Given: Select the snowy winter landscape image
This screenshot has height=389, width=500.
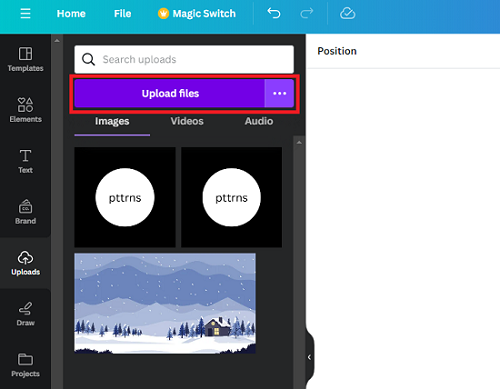Looking at the screenshot, I should (165, 303).
